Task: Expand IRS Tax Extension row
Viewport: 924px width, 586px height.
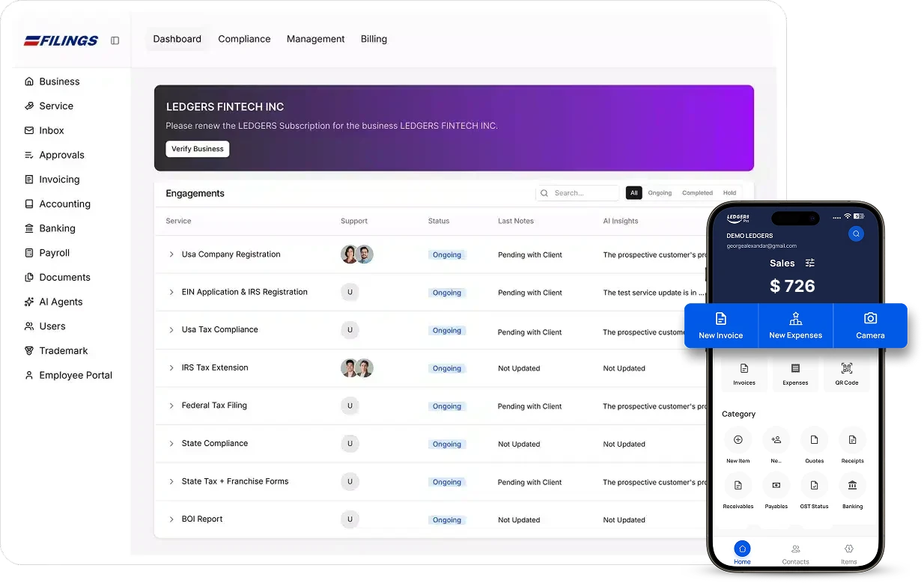Action: tap(171, 368)
